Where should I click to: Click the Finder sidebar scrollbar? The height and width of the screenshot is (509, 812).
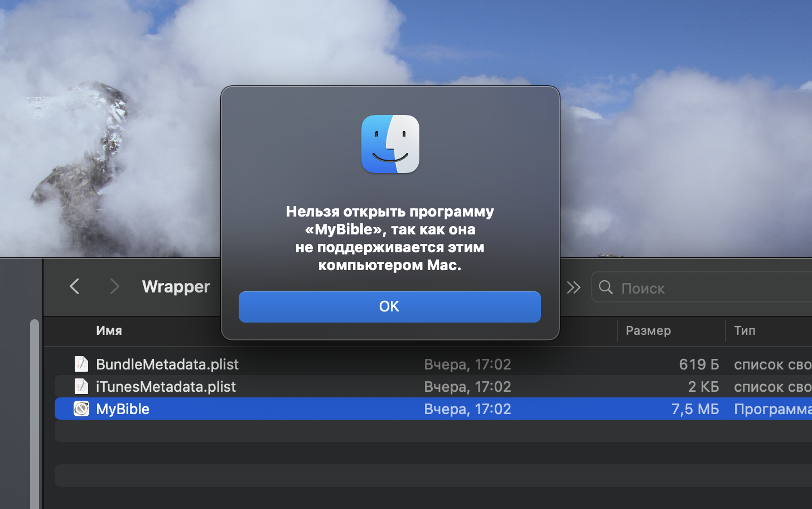(x=35, y=413)
